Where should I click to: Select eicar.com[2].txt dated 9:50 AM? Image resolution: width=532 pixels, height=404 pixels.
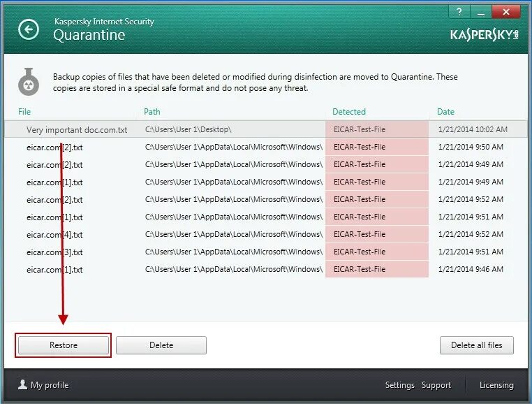[266, 147]
